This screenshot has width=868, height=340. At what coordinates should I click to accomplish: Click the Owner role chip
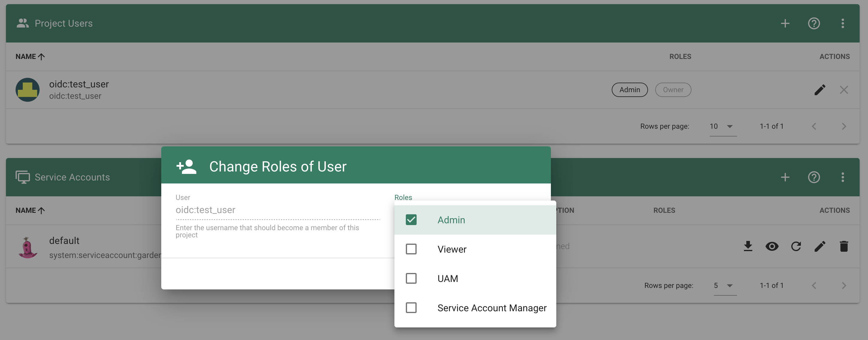click(673, 90)
